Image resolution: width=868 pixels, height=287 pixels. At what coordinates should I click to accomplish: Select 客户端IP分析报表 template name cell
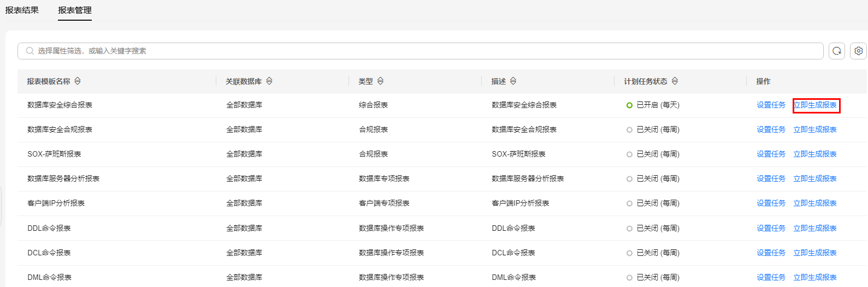56,203
